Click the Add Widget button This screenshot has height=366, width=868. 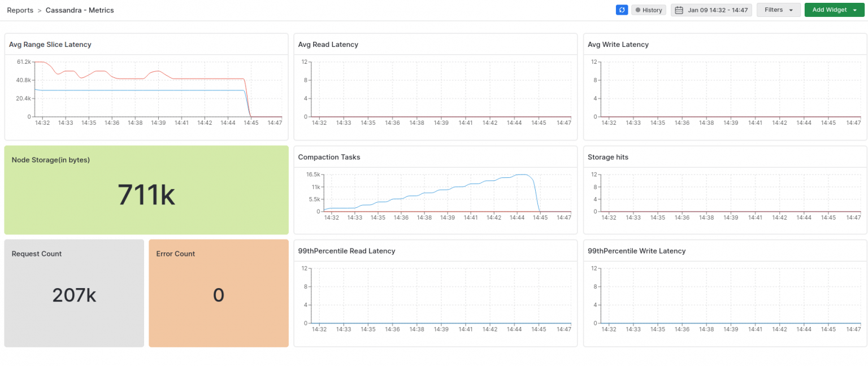[829, 10]
